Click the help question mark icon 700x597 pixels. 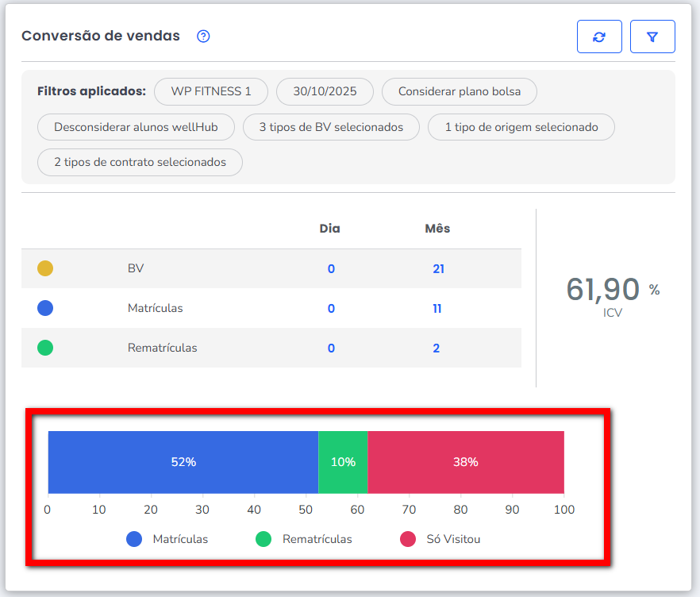click(x=203, y=36)
